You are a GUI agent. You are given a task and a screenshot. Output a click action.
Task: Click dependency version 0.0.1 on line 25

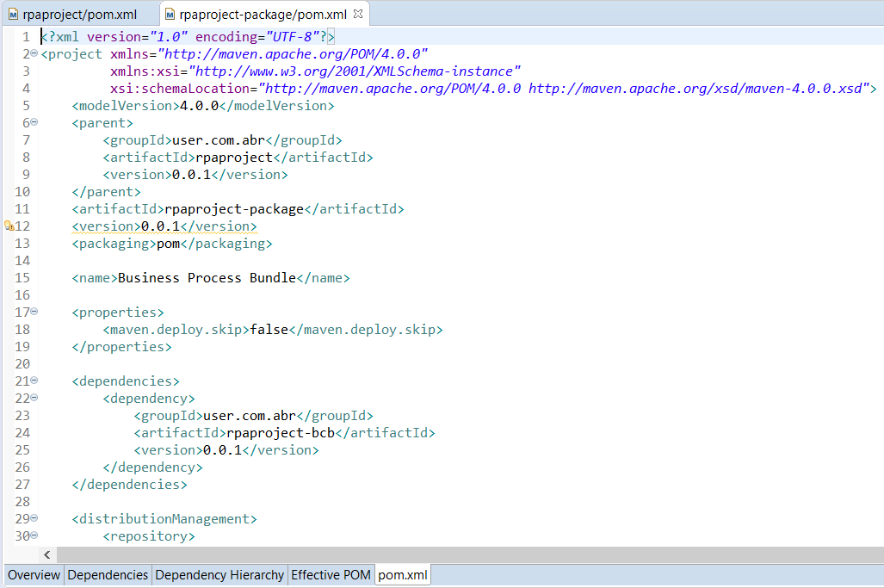[222, 450]
